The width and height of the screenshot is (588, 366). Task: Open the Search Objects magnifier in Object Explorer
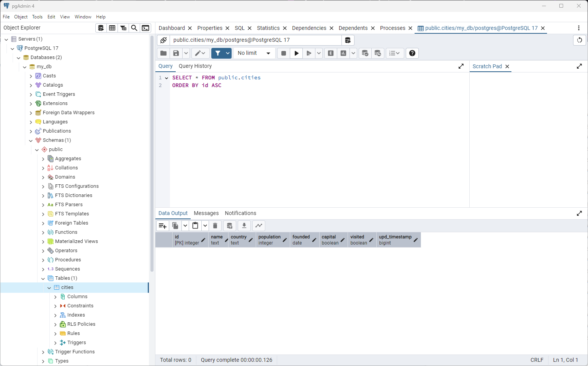pos(134,28)
